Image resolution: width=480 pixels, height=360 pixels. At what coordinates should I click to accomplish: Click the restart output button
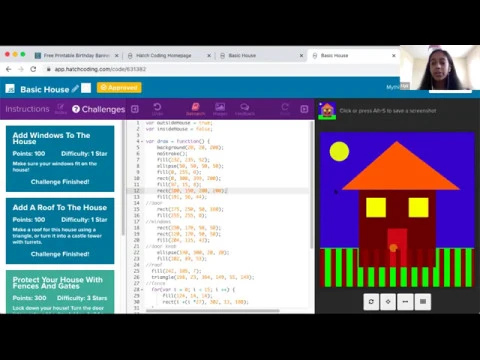371,302
